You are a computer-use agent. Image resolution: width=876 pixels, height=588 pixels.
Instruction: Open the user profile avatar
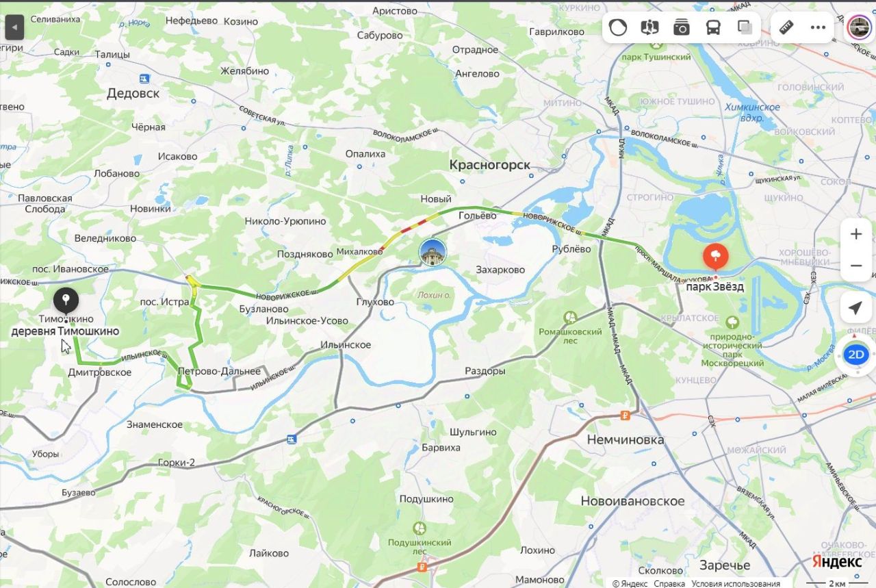(858, 27)
